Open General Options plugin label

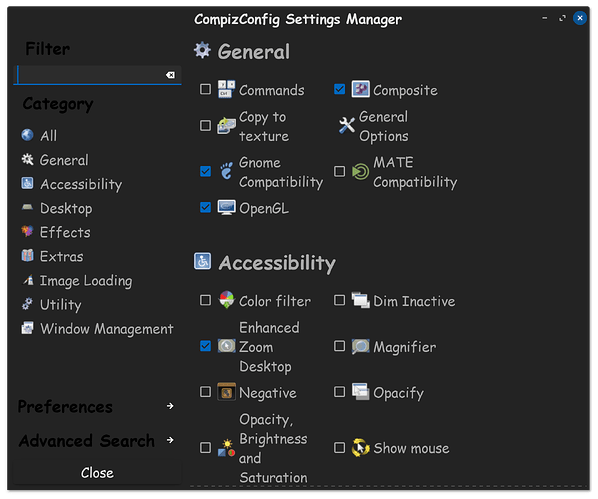tap(383, 126)
